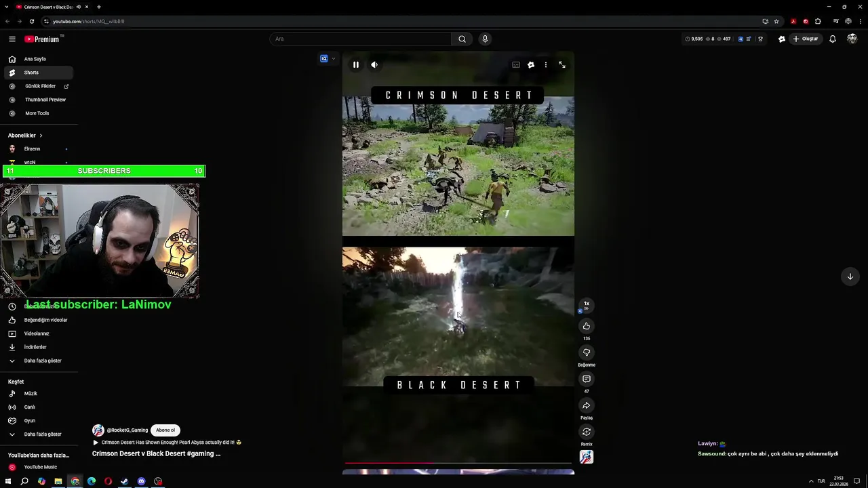
Task: Open Discord from the taskbar
Action: pos(141,481)
